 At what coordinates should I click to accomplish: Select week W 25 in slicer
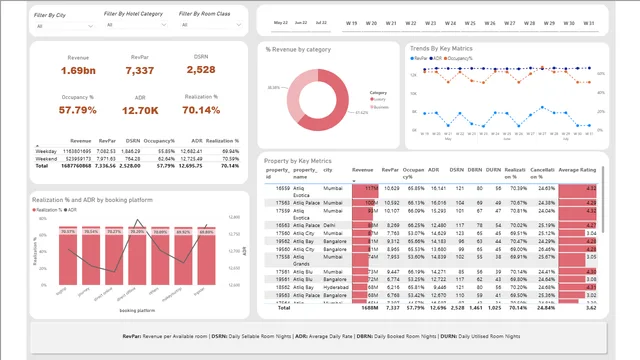[470, 23]
